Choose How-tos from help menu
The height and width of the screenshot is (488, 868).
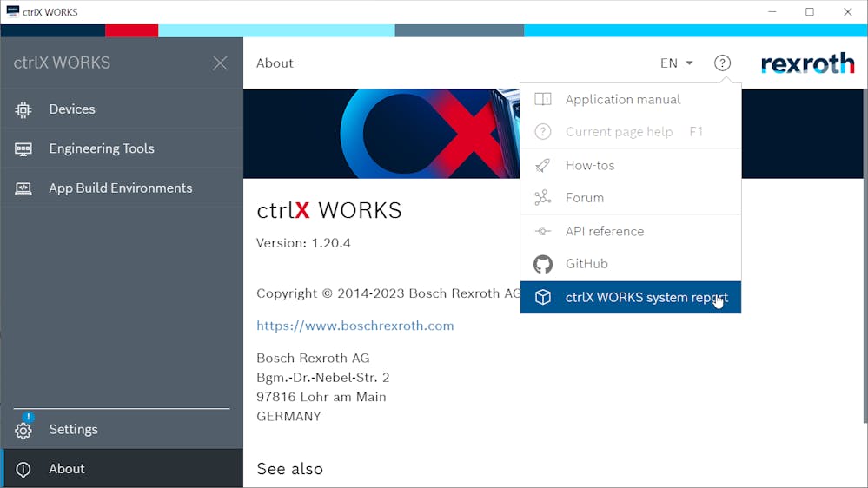tap(631, 165)
